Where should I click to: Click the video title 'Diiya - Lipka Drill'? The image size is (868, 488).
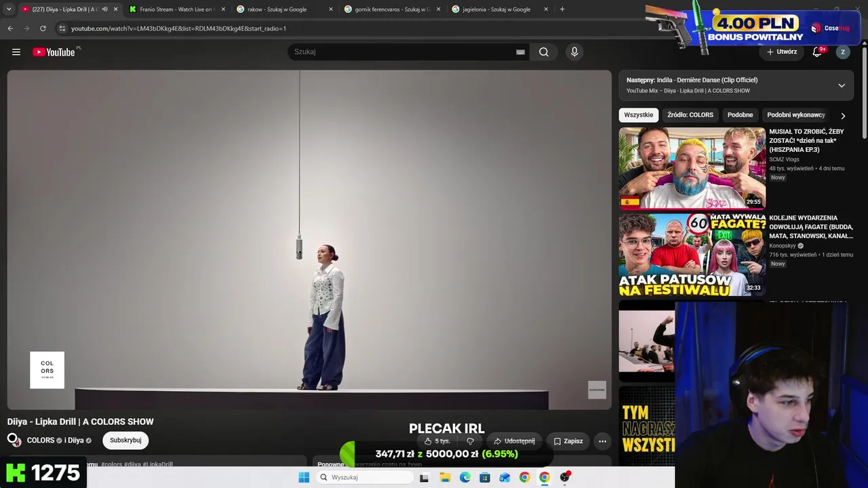81,422
